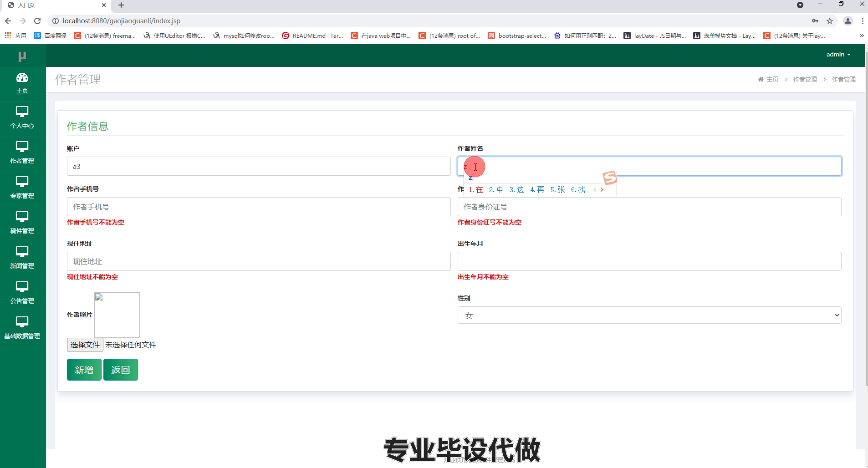
Task: Focus the 作者身份证号 input field
Action: click(x=649, y=207)
